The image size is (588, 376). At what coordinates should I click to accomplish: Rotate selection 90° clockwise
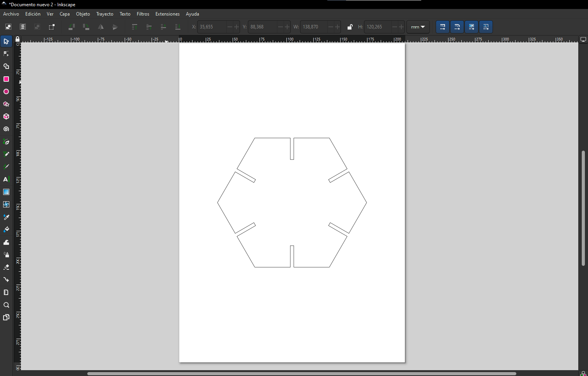86,27
